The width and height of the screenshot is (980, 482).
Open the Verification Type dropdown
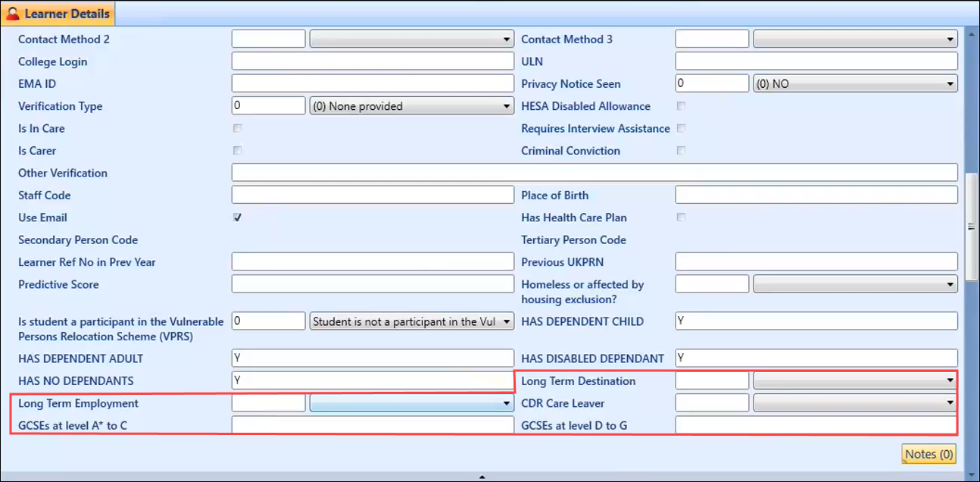(412, 106)
